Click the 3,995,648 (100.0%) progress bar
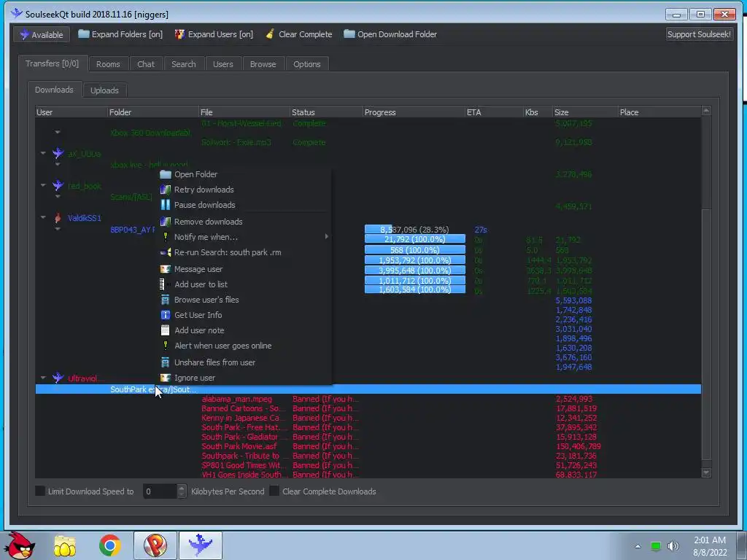The width and height of the screenshot is (747, 560). [x=415, y=270]
